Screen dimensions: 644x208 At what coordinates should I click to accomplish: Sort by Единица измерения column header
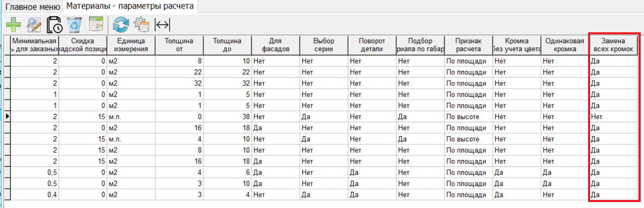pyautogui.click(x=131, y=45)
